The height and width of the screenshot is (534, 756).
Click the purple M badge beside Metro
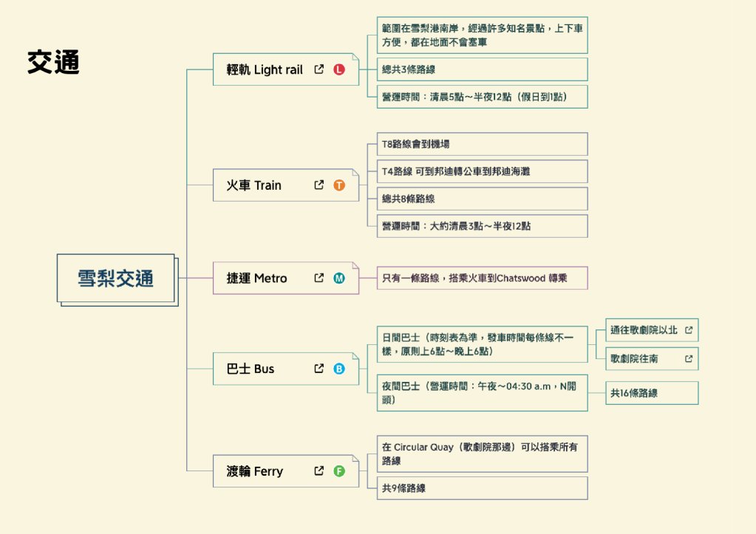[x=338, y=278]
